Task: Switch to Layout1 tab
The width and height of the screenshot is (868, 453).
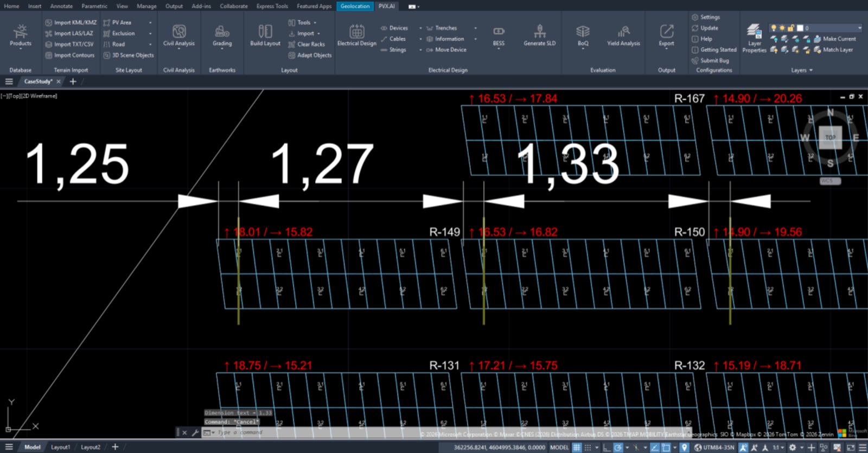Action: [x=60, y=447]
